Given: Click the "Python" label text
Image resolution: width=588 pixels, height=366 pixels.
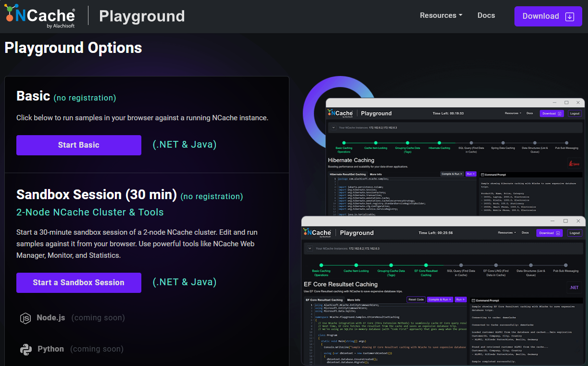Looking at the screenshot, I should coord(51,349).
